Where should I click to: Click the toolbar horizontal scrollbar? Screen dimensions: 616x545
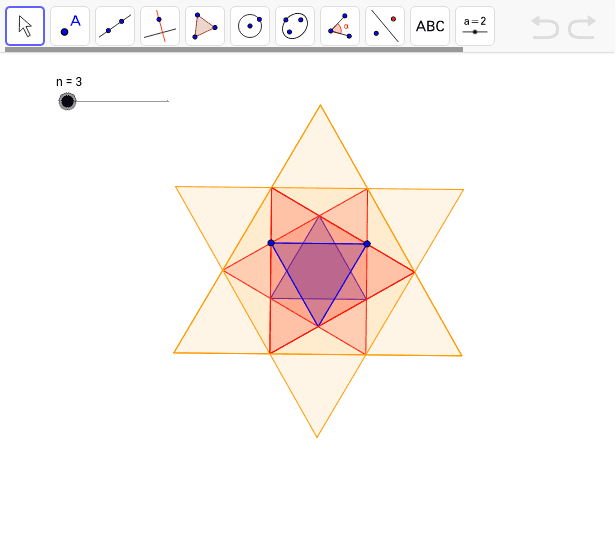click(x=234, y=50)
